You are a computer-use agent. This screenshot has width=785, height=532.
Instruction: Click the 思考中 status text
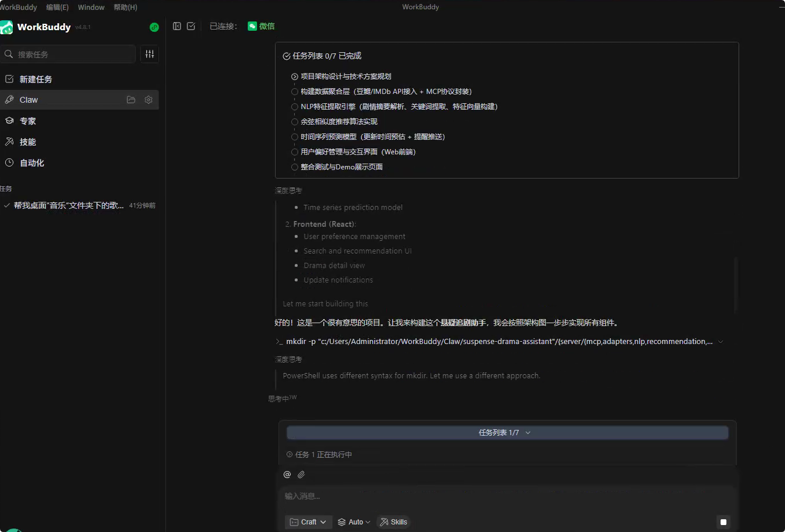click(278, 399)
